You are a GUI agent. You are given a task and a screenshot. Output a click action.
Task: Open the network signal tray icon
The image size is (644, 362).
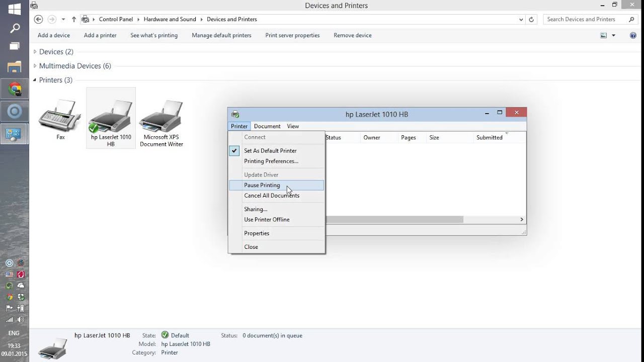pos(9,319)
